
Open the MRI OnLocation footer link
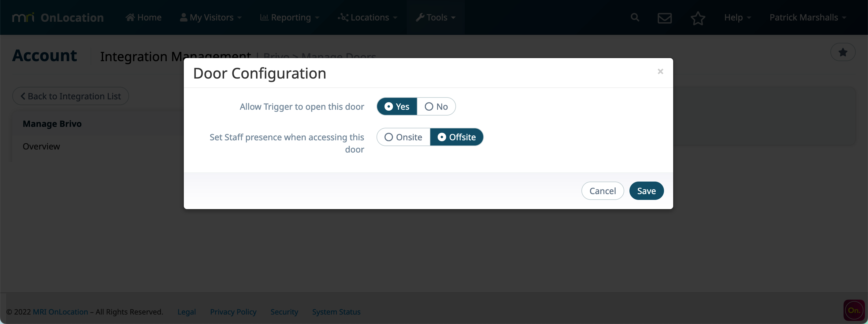coord(60,312)
